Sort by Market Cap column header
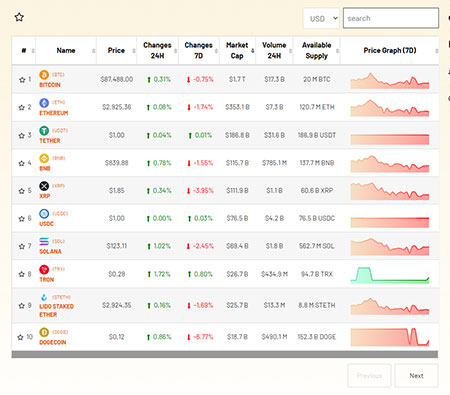Viewport: 450px width, 395px height. tap(237, 50)
